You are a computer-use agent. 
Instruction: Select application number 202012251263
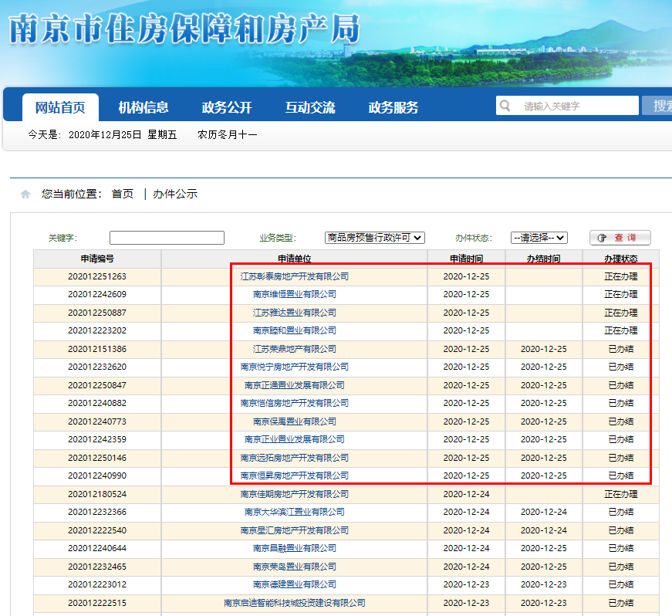tap(97, 276)
